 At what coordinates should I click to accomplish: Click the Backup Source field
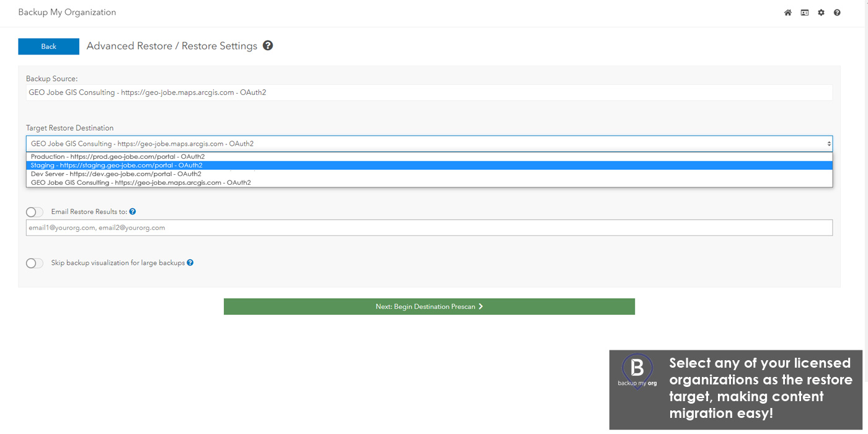[429, 92]
